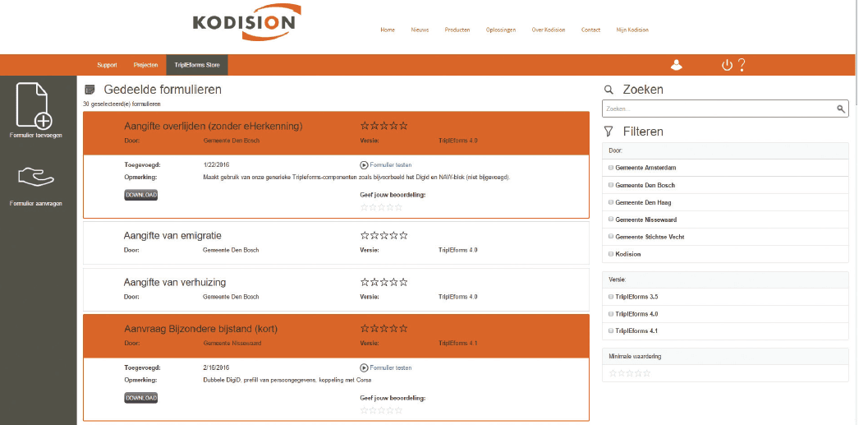Click the Kodision logo

(x=247, y=22)
